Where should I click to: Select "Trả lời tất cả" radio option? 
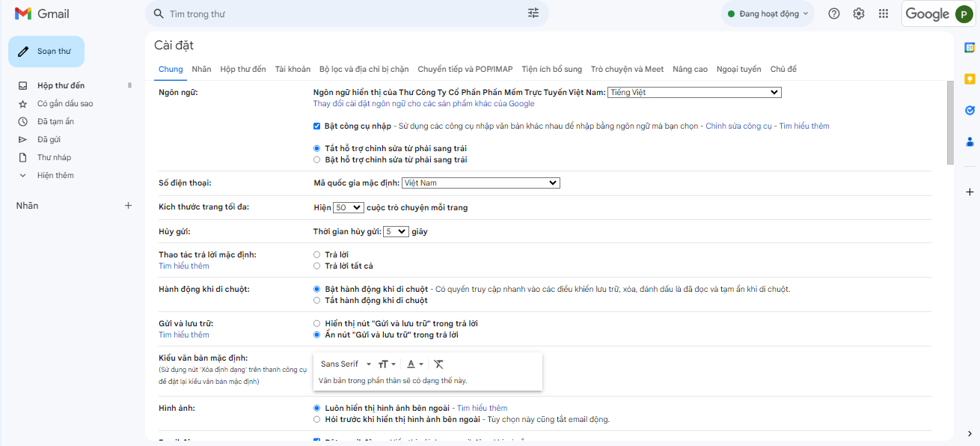coord(316,266)
